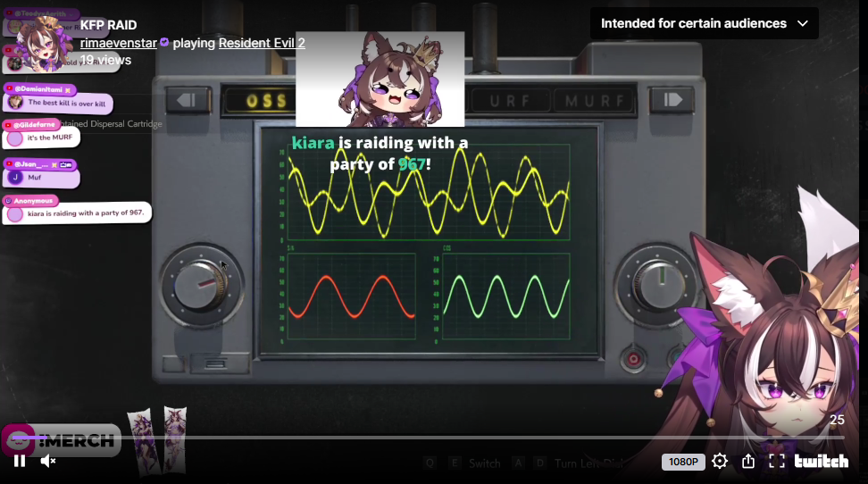The width and height of the screenshot is (868, 484).
Task: Click the '19 views' text
Action: click(105, 60)
